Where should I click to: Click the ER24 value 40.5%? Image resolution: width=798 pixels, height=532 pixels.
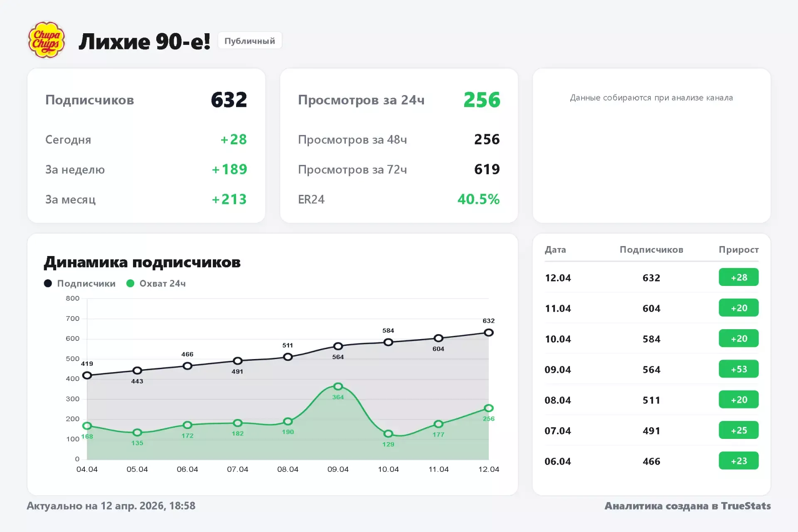[478, 199]
